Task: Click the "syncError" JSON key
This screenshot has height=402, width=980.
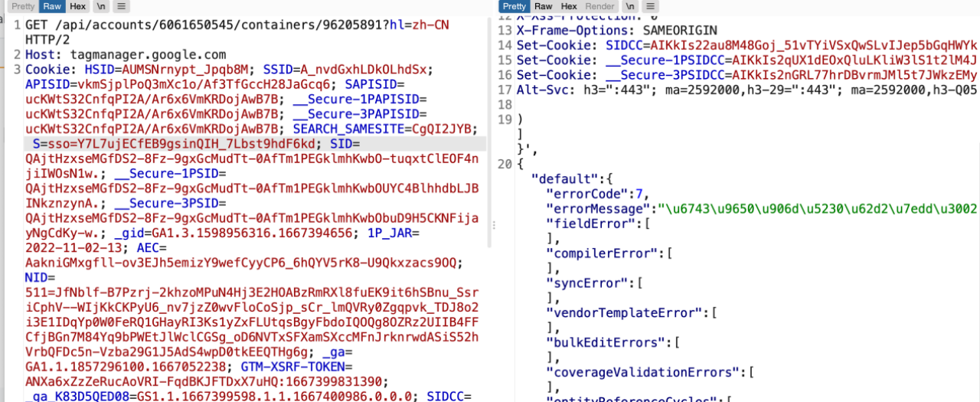Action: [x=586, y=283]
